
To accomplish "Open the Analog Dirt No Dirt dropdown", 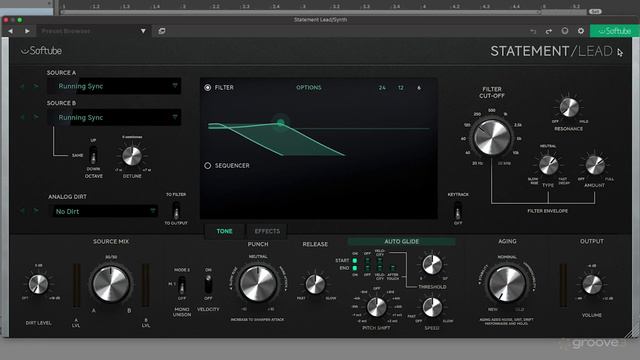I will 105,211.
